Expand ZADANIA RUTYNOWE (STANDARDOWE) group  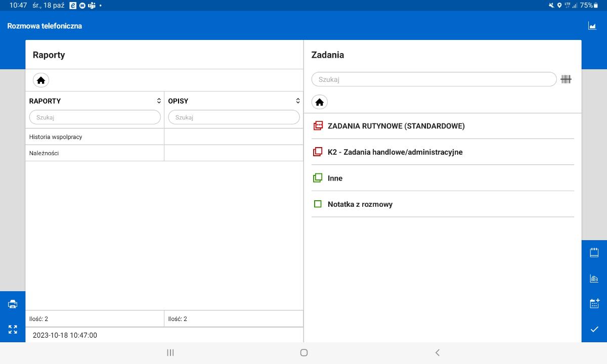tap(396, 126)
